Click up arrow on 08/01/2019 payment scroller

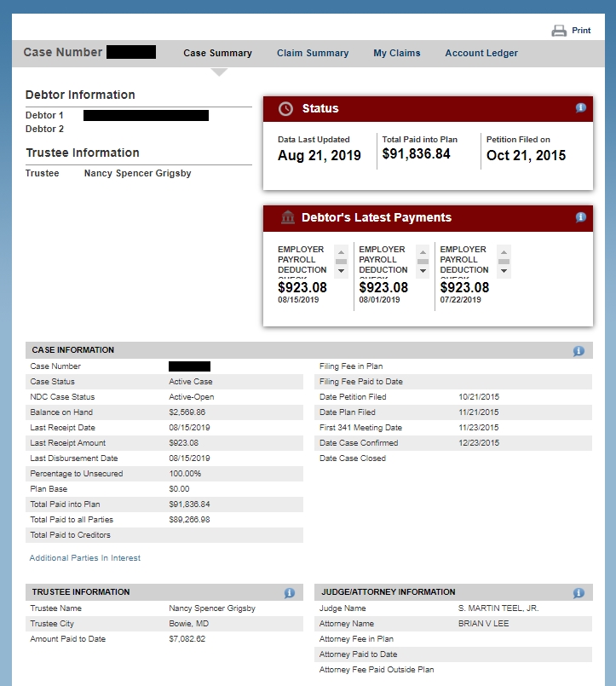tap(423, 252)
